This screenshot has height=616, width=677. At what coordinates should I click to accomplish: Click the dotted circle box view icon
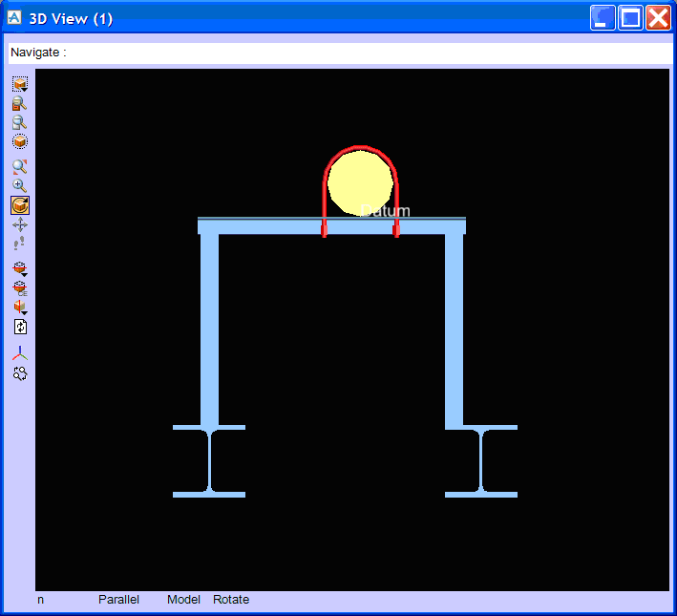point(20,141)
